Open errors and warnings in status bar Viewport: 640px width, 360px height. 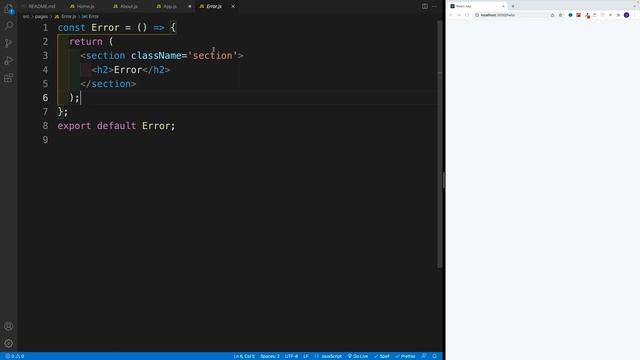(x=15, y=356)
